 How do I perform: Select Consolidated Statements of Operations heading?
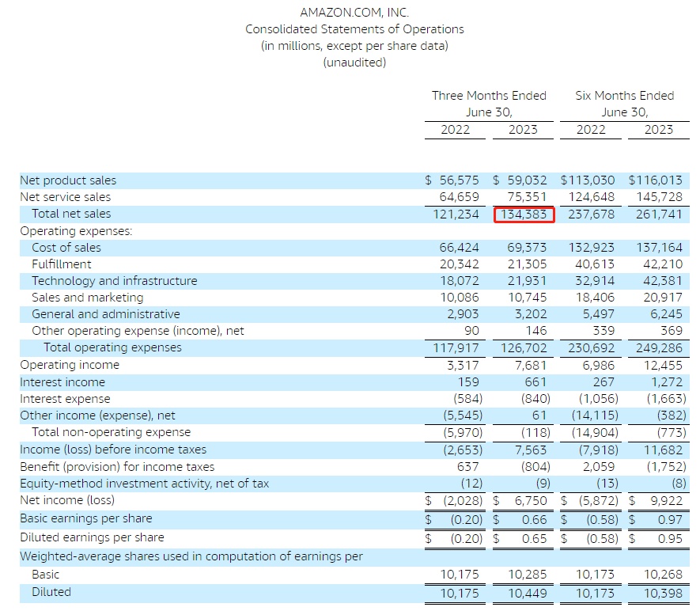coord(354,29)
